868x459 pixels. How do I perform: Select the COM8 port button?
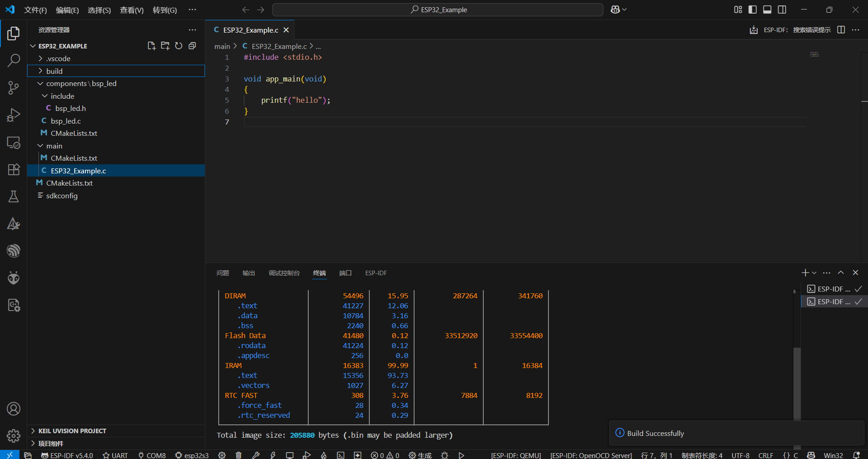(x=152, y=455)
